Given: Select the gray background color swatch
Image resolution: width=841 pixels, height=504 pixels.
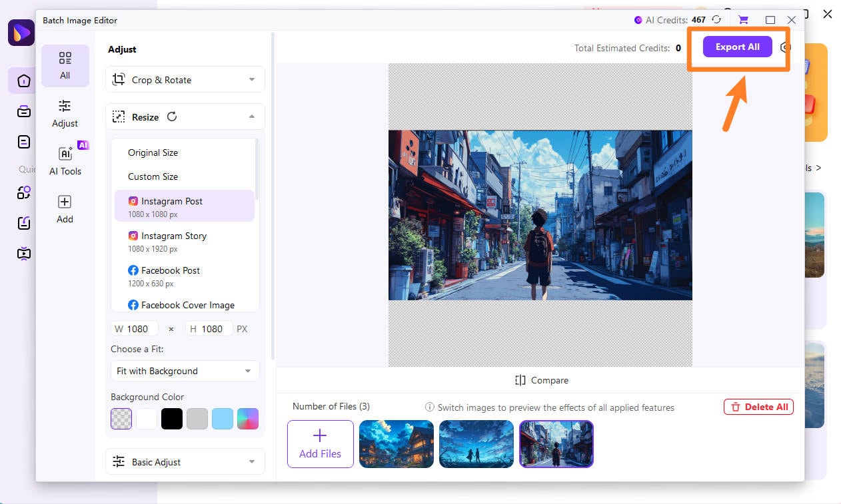Looking at the screenshot, I should pos(197,419).
